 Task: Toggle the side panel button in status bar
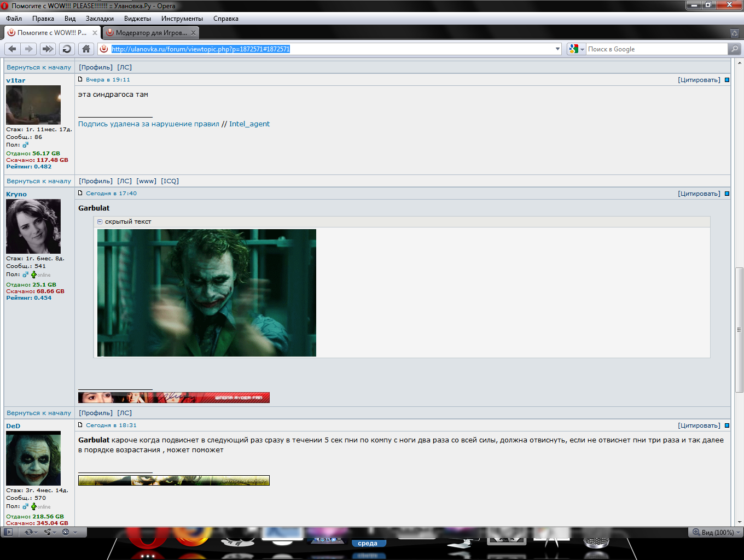pyautogui.click(x=8, y=532)
